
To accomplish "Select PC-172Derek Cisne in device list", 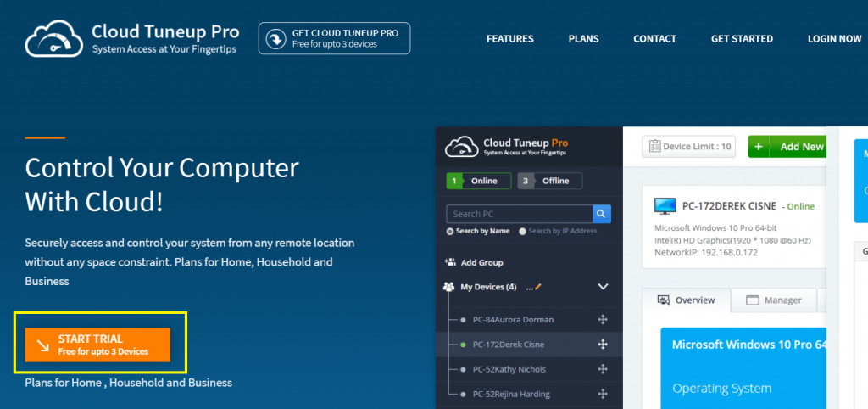I will pos(509,345).
